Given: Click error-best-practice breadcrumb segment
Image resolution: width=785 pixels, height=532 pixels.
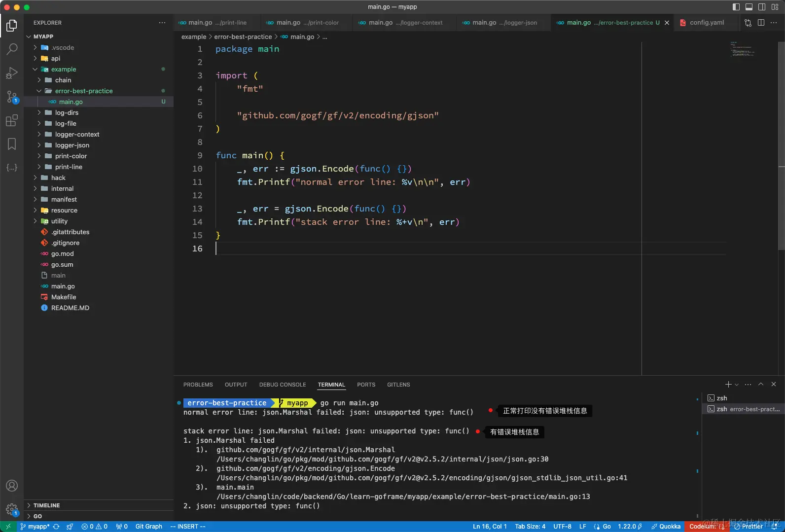Looking at the screenshot, I should pyautogui.click(x=243, y=37).
